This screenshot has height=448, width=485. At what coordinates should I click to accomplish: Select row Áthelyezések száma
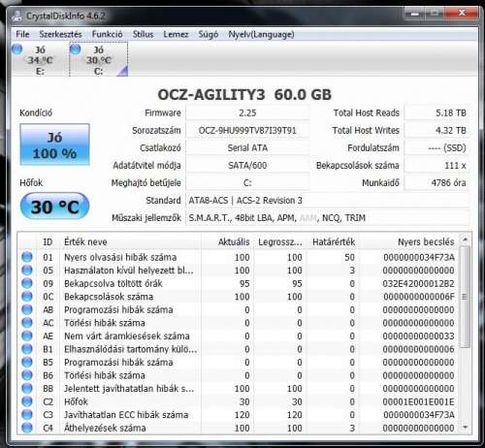(239, 428)
